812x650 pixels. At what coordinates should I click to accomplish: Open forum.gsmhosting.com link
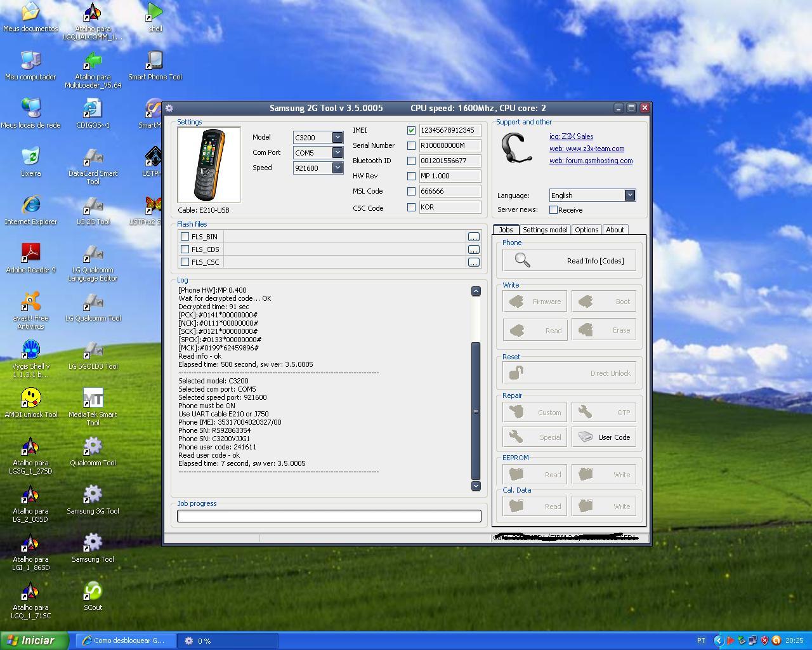(x=591, y=161)
